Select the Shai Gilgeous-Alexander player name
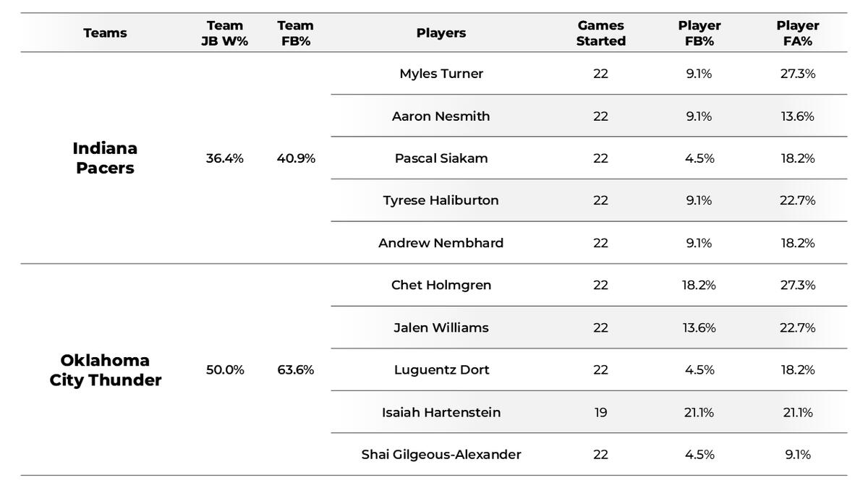 441,455
